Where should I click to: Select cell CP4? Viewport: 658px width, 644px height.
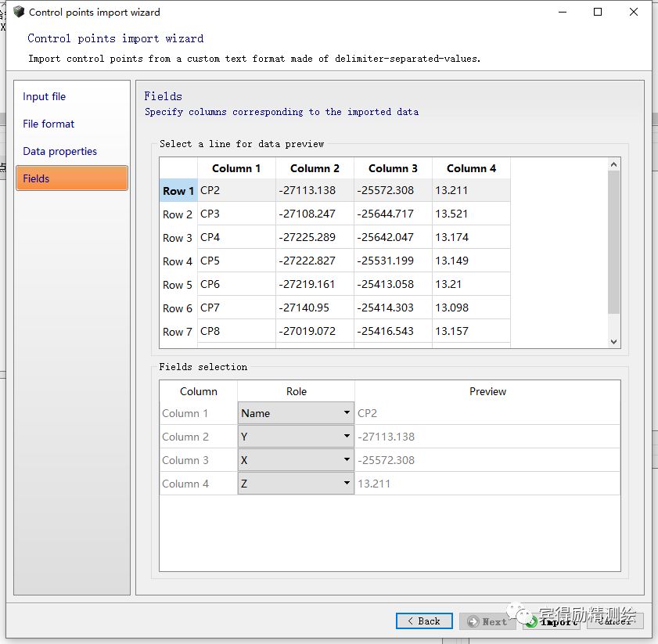point(236,237)
